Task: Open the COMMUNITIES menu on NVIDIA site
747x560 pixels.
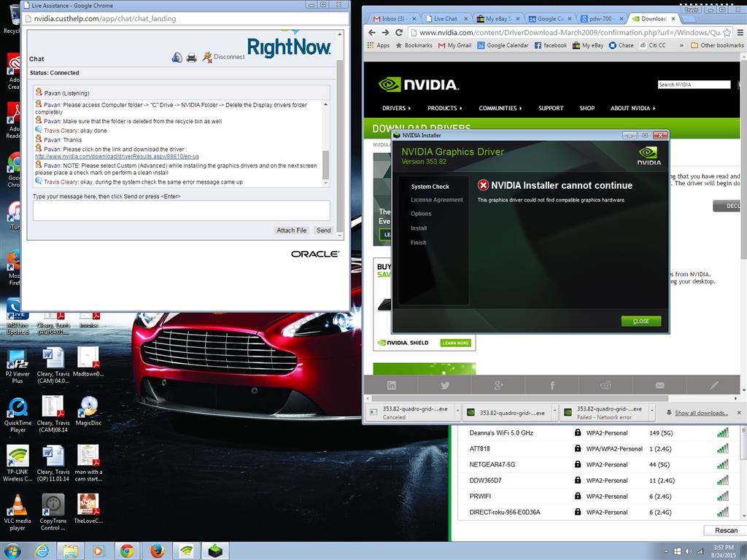Action: (500, 108)
